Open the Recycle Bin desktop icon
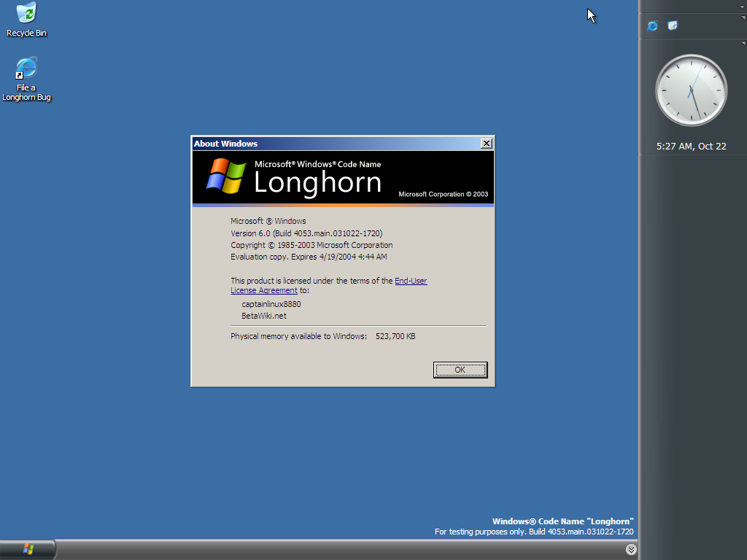 pyautogui.click(x=26, y=20)
